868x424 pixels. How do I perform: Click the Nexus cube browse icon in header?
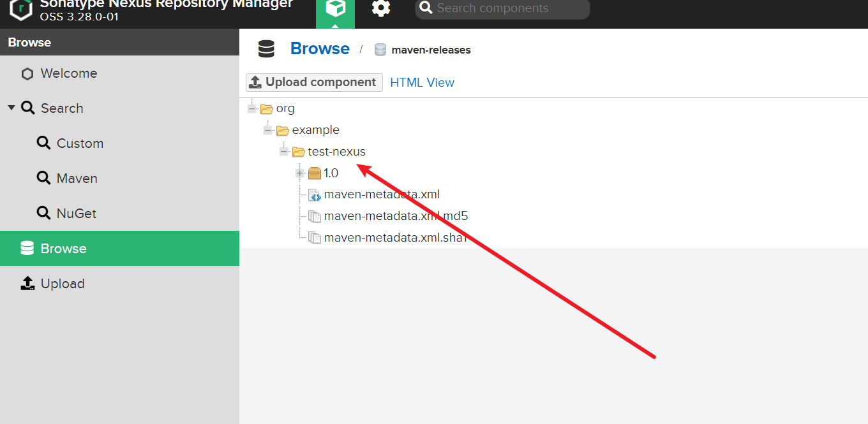[x=335, y=9]
